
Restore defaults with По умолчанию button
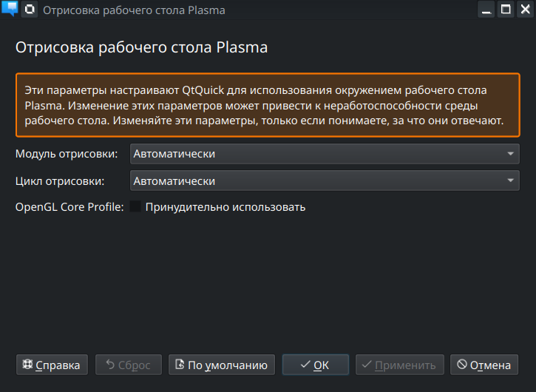coord(222,365)
